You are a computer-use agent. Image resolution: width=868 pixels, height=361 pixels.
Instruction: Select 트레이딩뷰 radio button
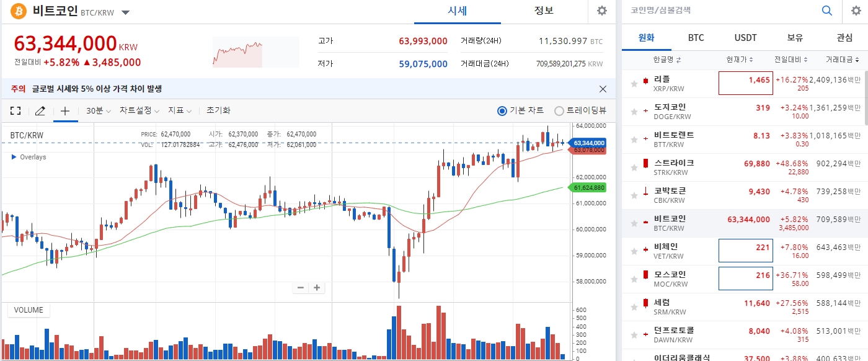(x=559, y=111)
